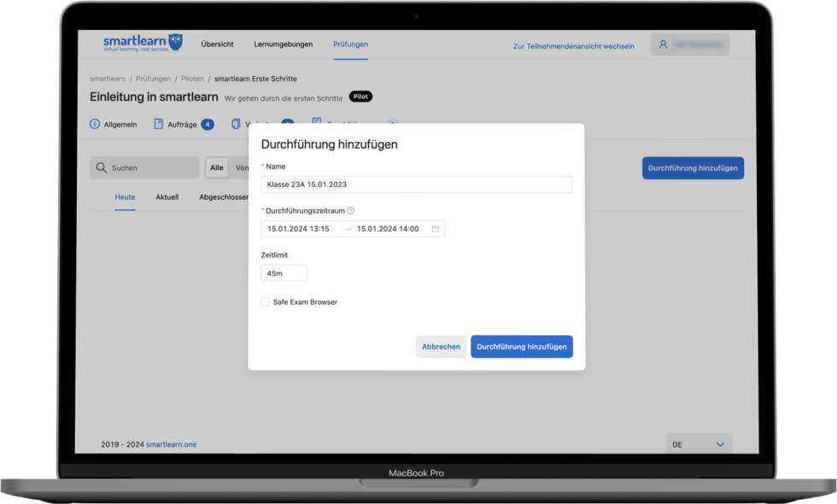The height and width of the screenshot is (504, 837).
Task: Toggle the Von filter option
Action: (x=242, y=167)
